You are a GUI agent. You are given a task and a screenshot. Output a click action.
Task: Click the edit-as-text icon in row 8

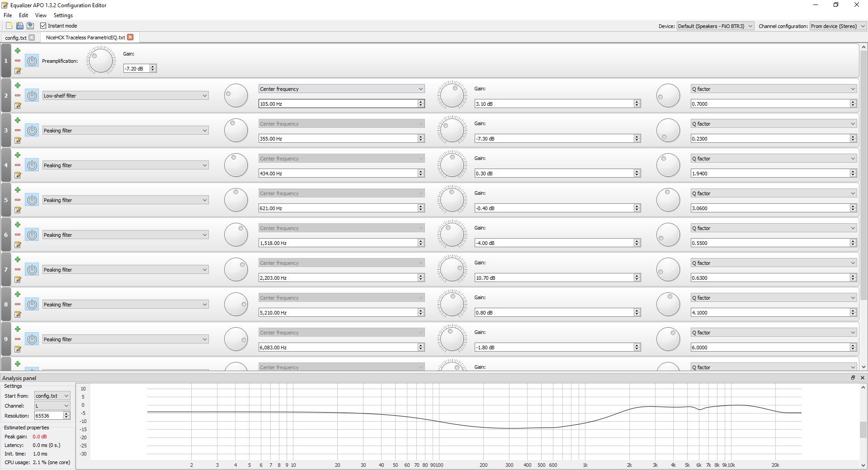click(18, 314)
